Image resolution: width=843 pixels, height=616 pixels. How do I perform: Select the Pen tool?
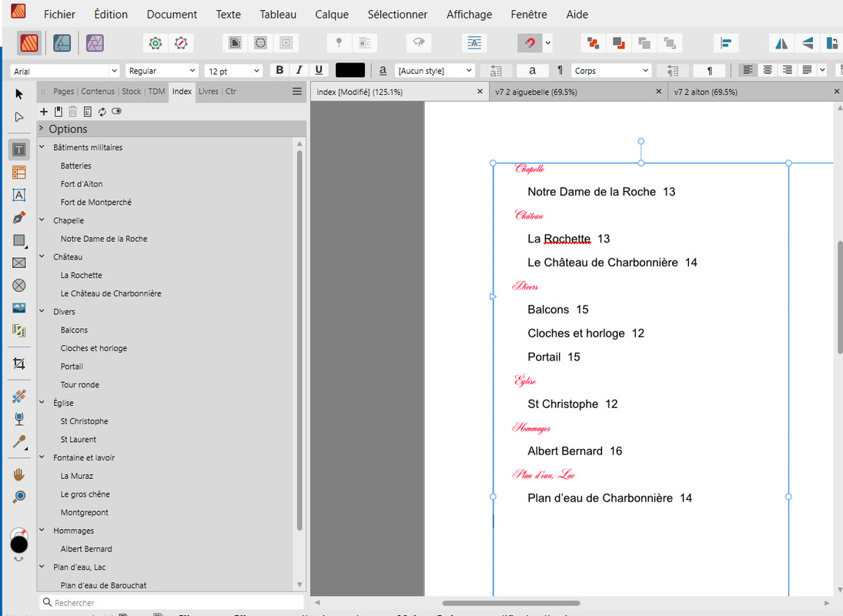coord(18,218)
